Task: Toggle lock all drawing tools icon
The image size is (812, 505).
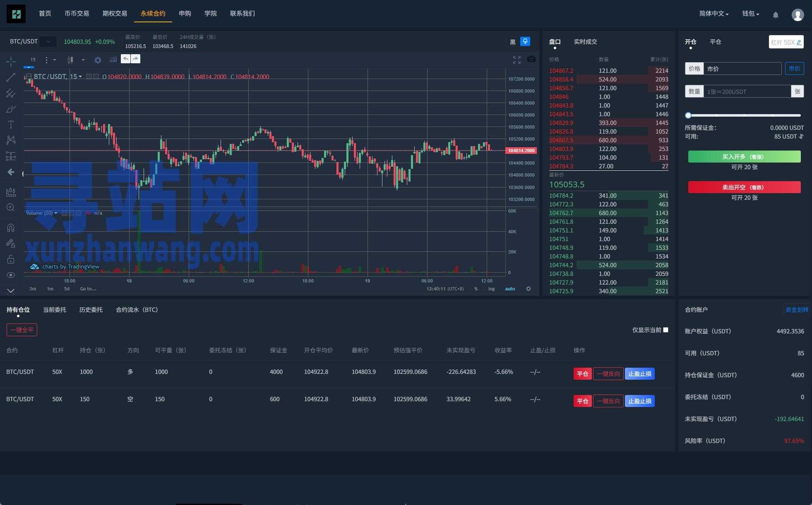Action: (x=11, y=259)
